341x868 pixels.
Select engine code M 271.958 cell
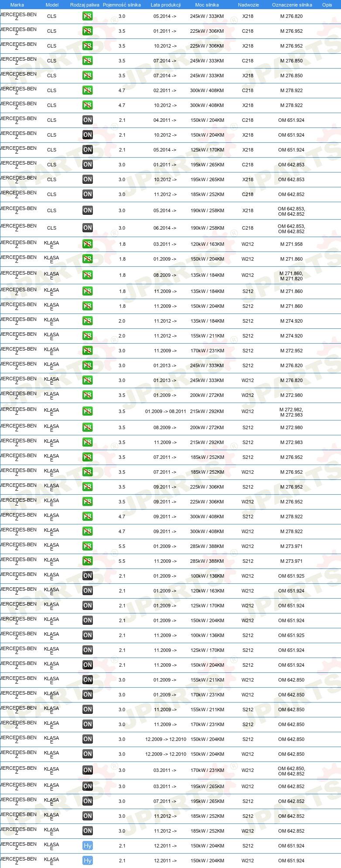tap(291, 244)
